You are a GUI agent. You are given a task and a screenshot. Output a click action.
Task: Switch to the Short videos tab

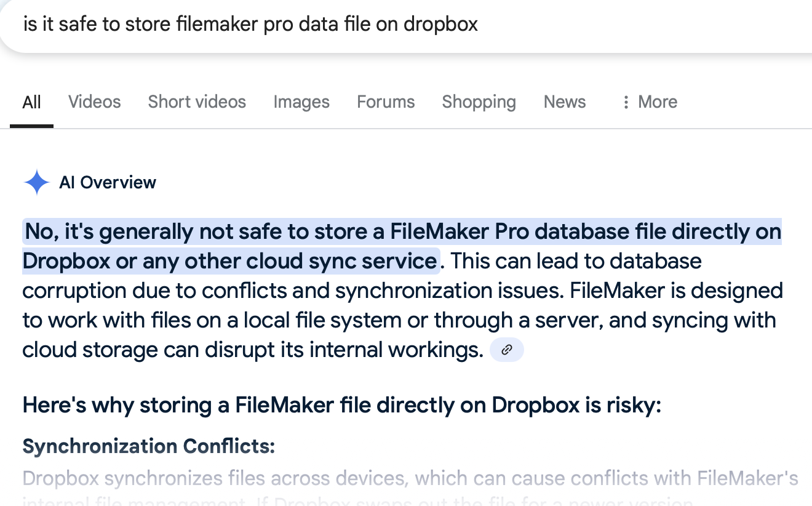(197, 102)
